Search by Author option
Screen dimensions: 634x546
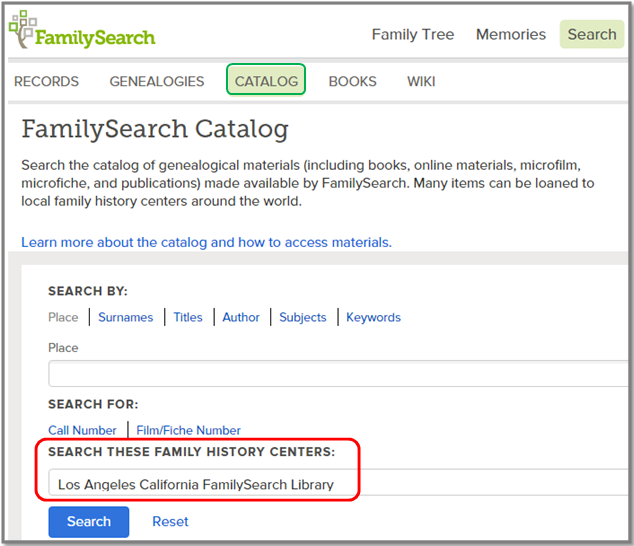click(241, 317)
